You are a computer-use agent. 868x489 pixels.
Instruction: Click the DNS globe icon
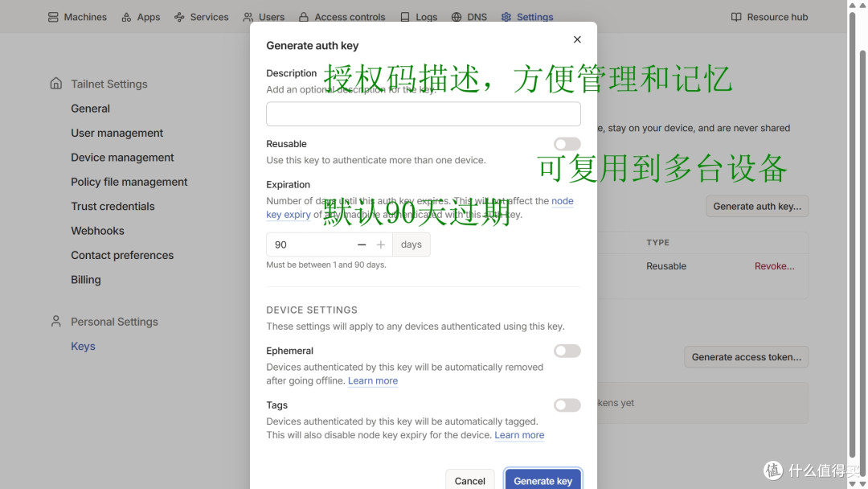click(457, 17)
